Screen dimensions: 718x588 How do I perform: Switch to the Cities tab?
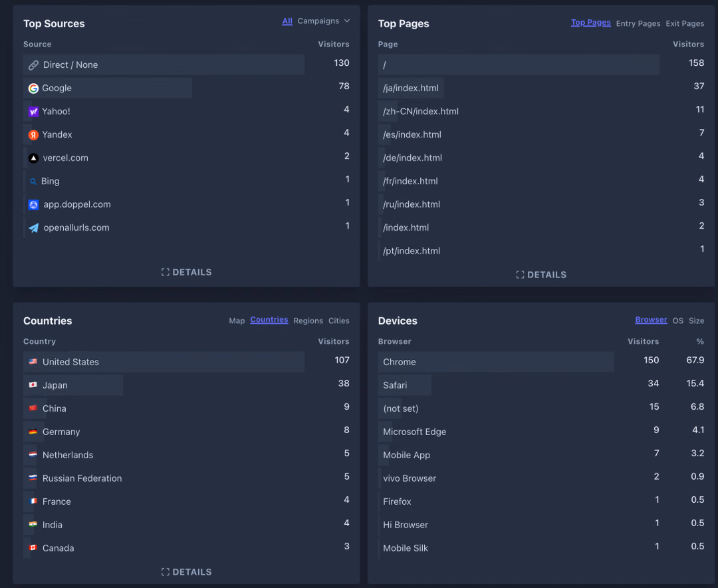[339, 321]
